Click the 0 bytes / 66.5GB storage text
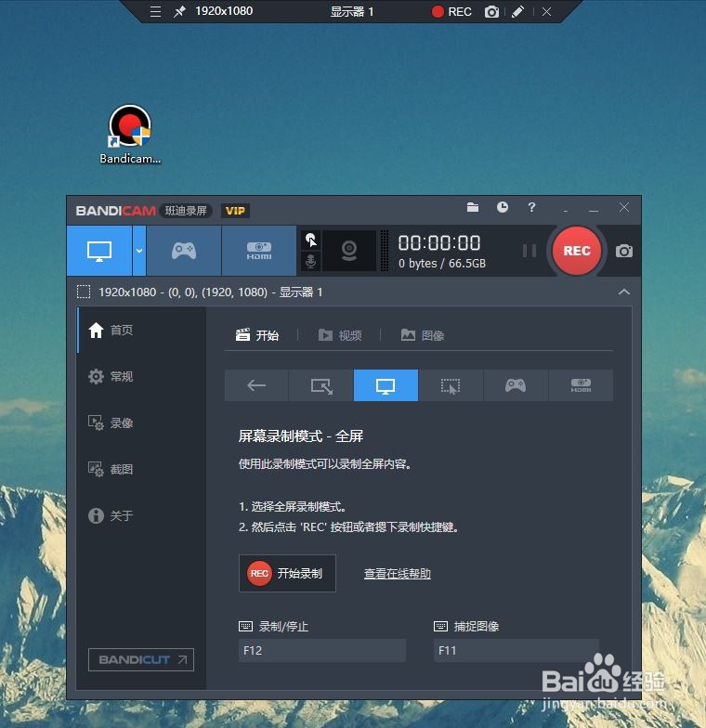 coord(442,264)
